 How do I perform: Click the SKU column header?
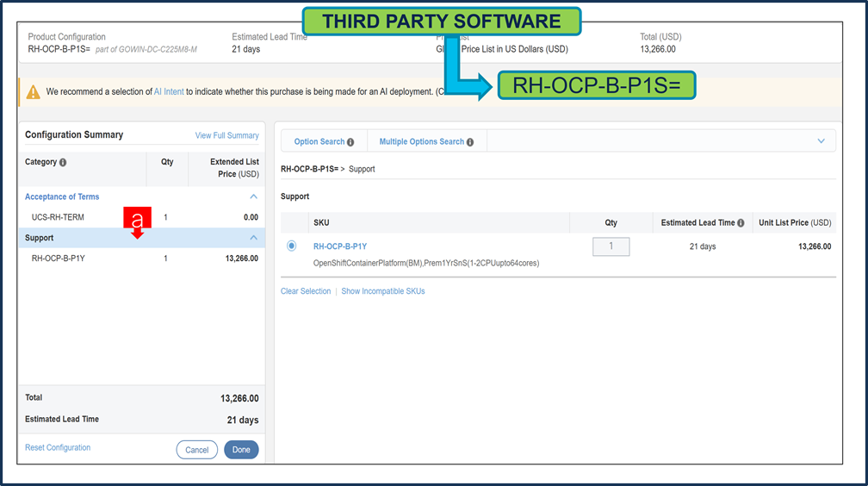[x=322, y=223]
